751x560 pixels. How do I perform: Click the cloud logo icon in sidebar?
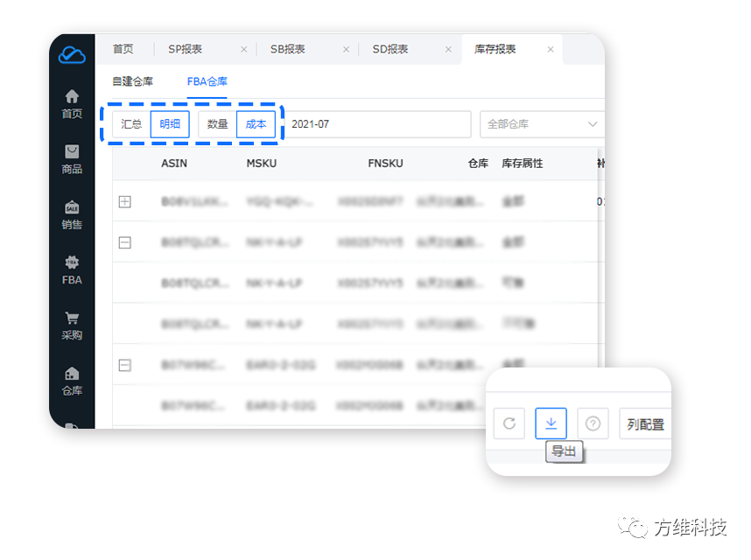coord(72,56)
